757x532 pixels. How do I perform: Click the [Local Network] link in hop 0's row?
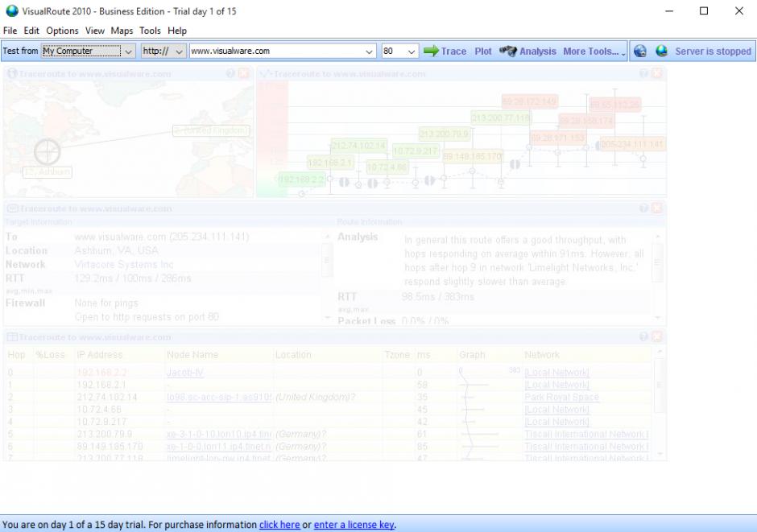pos(556,373)
